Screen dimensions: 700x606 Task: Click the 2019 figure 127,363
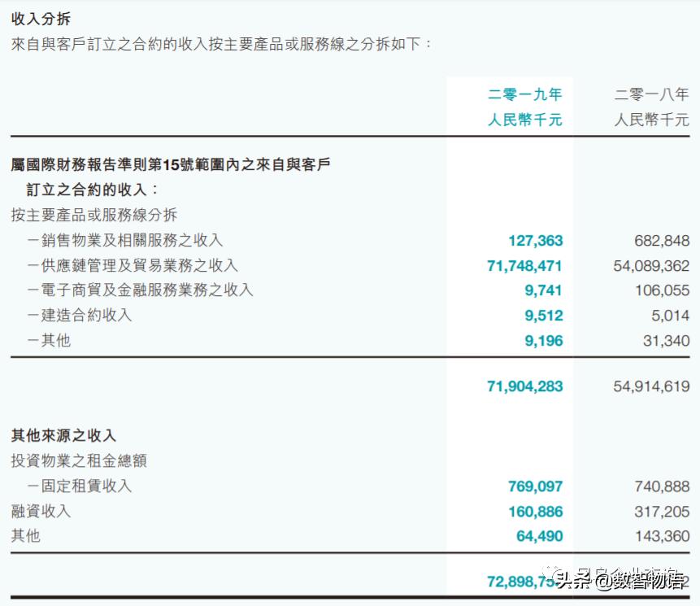pos(537,241)
